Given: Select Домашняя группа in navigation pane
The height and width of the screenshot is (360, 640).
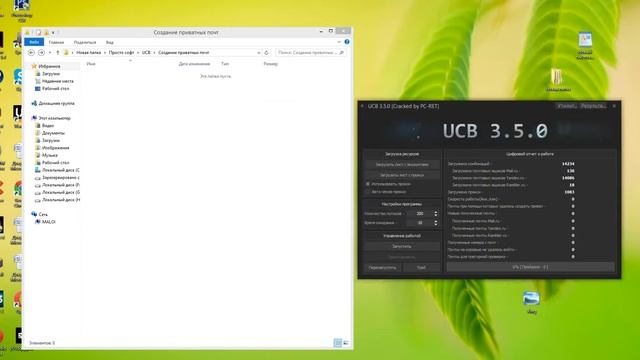Looking at the screenshot, I should (56, 104).
